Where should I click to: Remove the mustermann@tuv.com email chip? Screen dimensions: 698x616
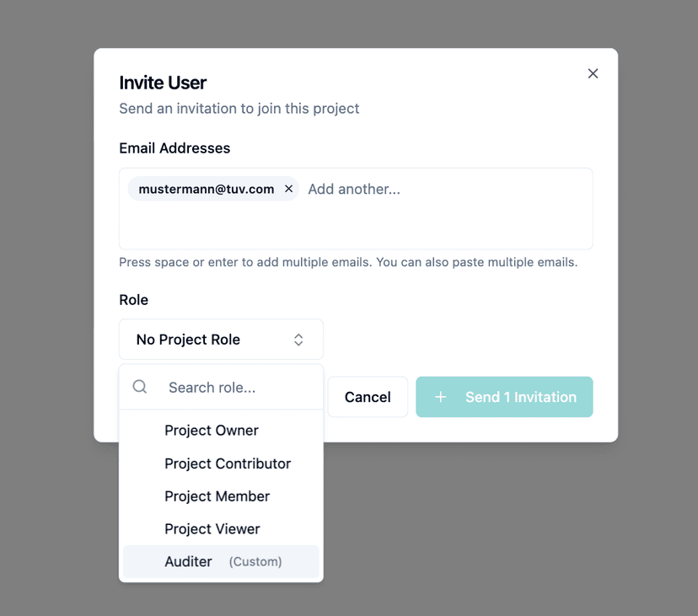pos(288,189)
